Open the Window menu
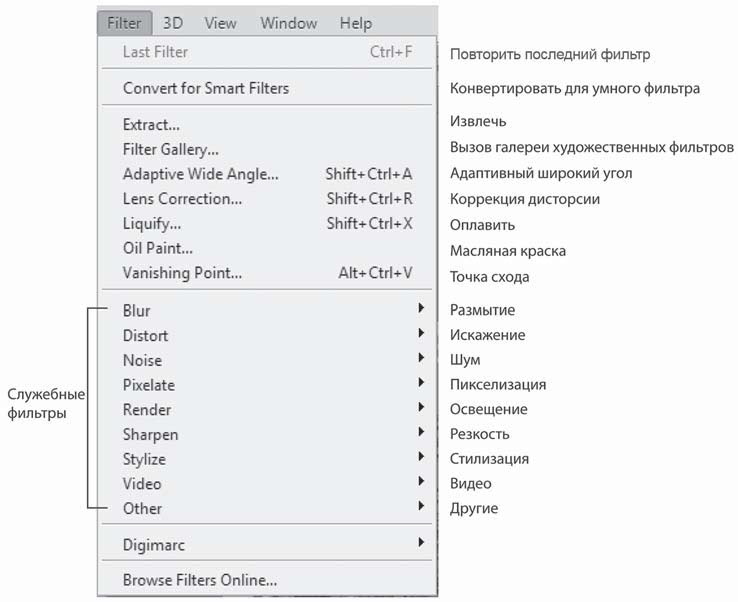 point(288,22)
